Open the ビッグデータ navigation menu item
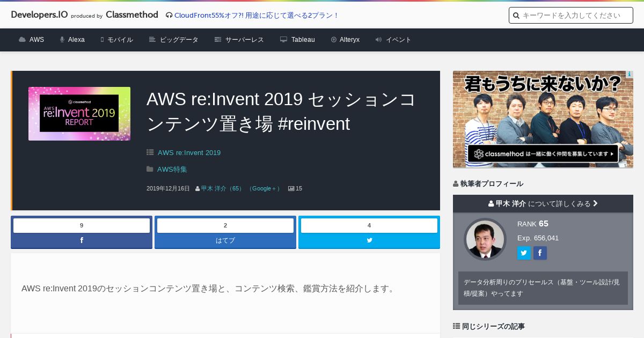 pyautogui.click(x=173, y=40)
